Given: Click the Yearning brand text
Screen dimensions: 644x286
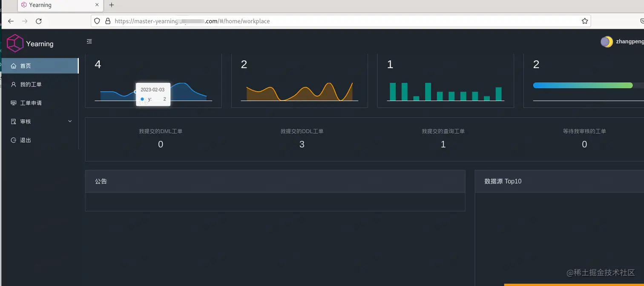Looking at the screenshot, I should point(40,44).
